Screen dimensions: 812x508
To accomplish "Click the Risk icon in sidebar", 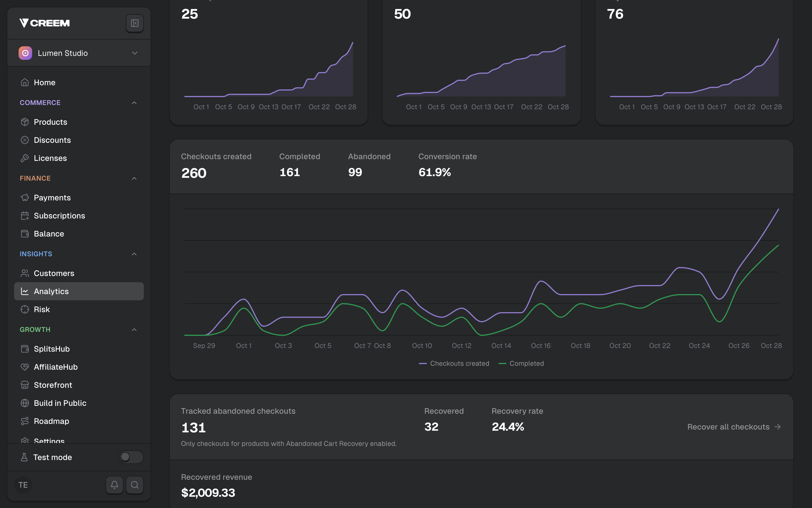I will click(x=25, y=309).
